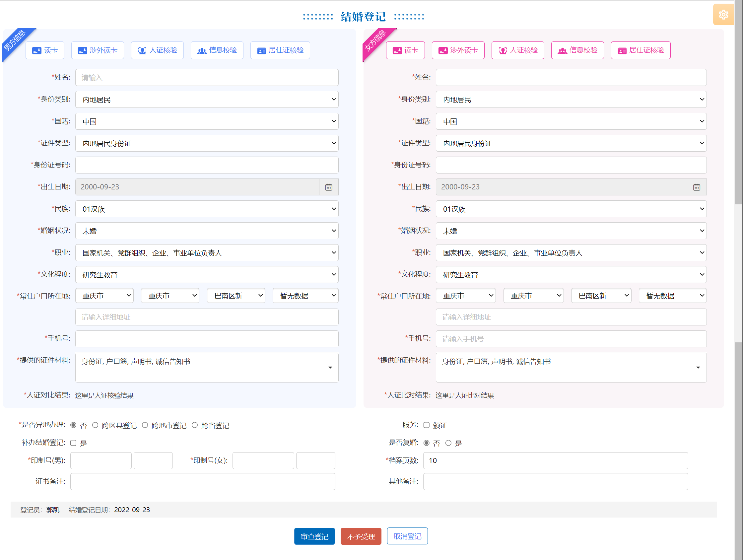
Task: Click first 印制号(男) input box
Action: point(101,460)
